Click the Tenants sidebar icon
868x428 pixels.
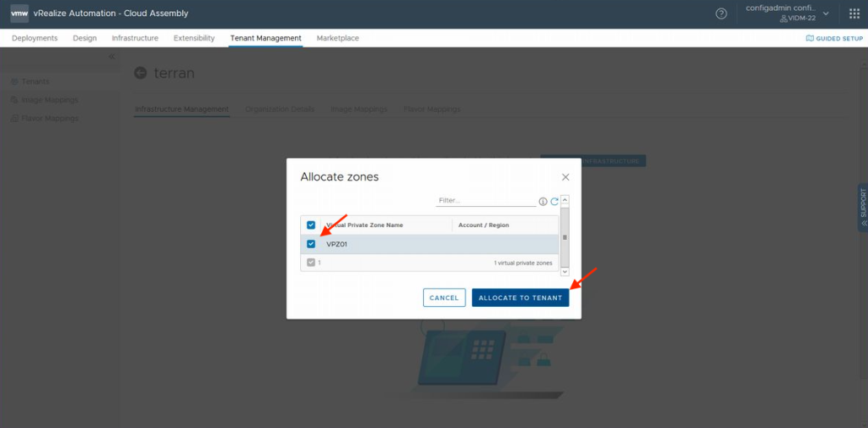[15, 81]
